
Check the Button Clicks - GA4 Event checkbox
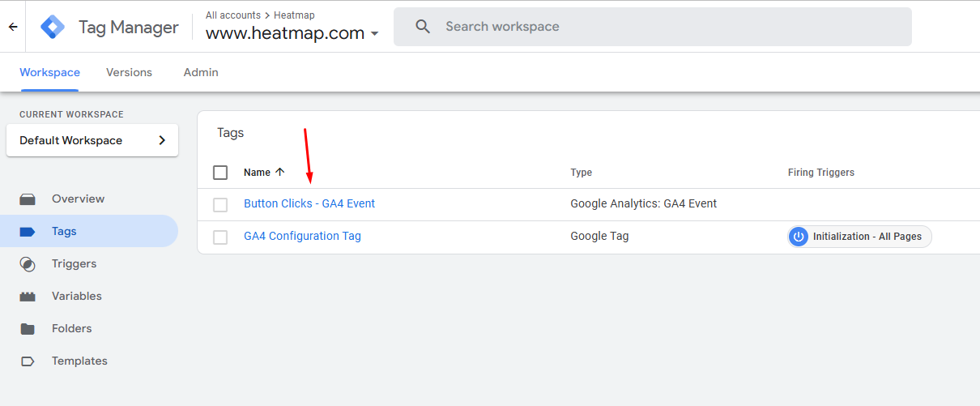[x=220, y=205]
